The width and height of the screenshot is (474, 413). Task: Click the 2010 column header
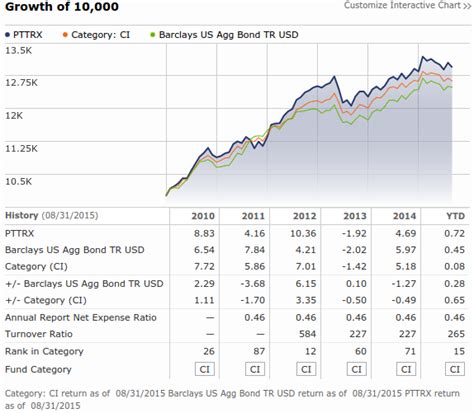coord(203,216)
